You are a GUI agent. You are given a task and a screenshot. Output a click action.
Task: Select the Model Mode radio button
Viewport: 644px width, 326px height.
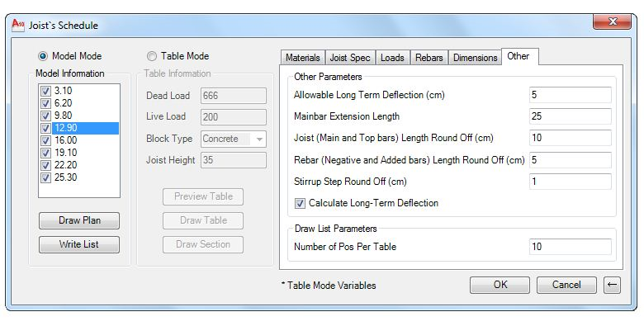pos(43,56)
